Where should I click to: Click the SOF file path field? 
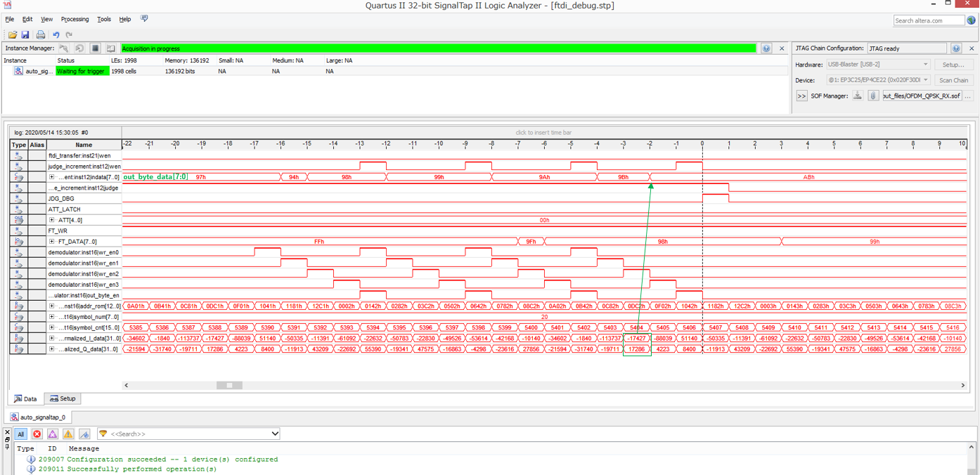(922, 96)
